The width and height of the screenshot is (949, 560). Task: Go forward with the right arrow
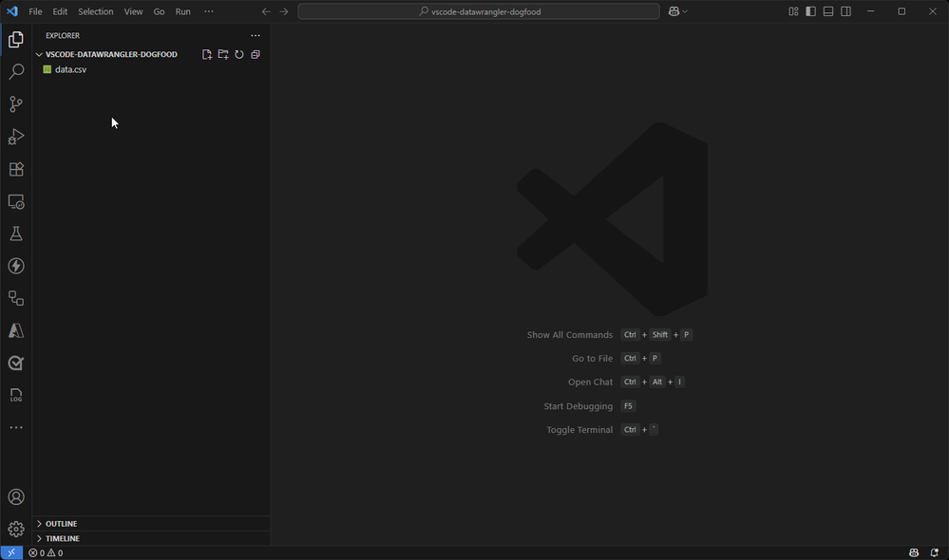pyautogui.click(x=284, y=11)
